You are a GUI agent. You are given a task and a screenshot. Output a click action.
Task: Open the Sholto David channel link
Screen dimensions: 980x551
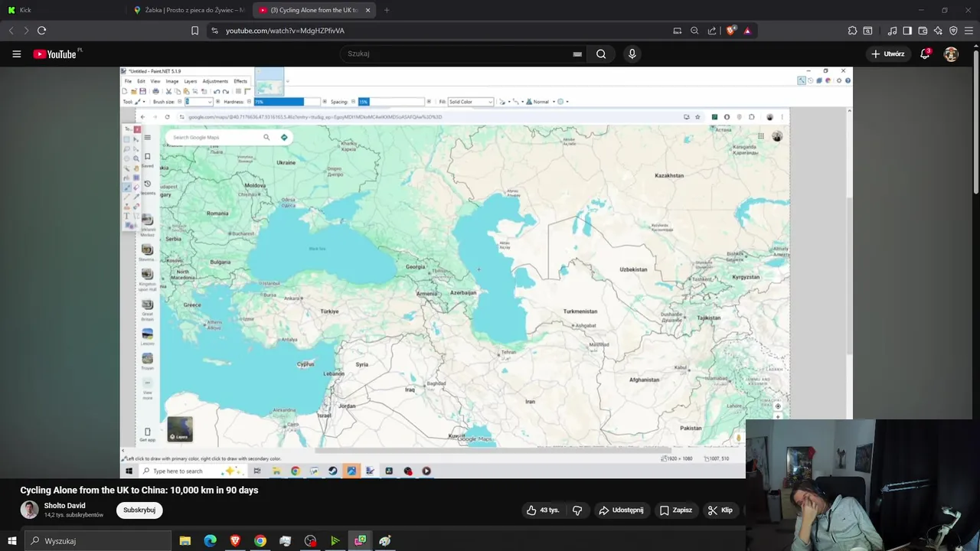pyautogui.click(x=65, y=506)
